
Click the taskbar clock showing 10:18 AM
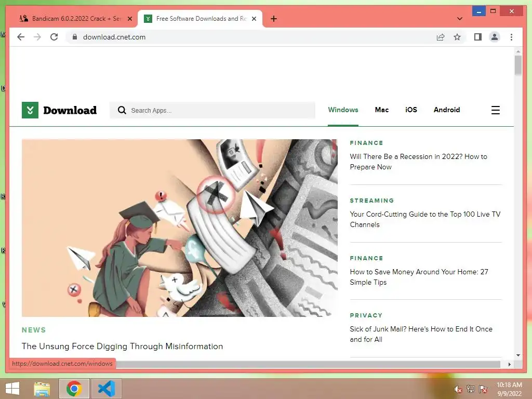(509, 389)
